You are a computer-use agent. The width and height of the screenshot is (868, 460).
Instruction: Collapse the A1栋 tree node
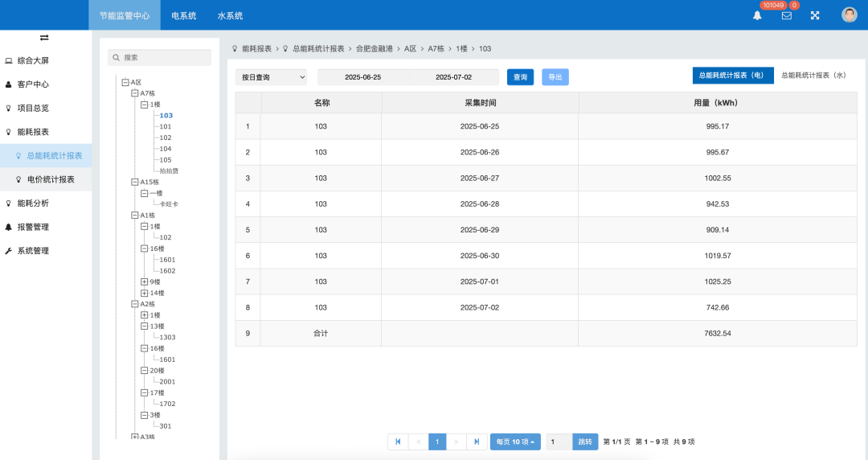[134, 215]
